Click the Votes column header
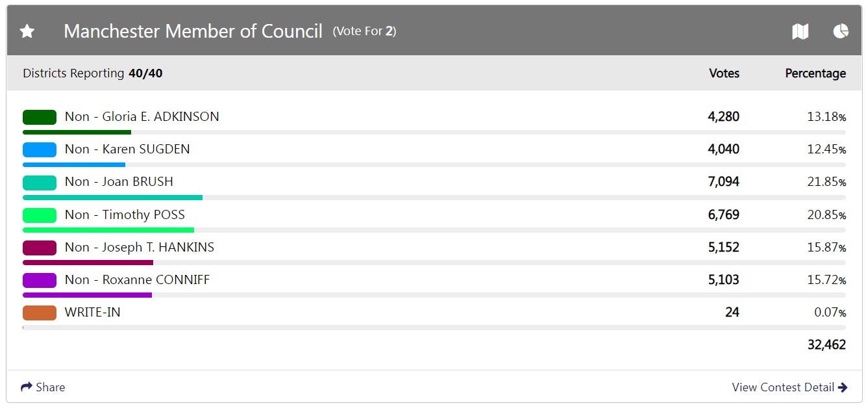868x414 pixels. pyautogui.click(x=724, y=73)
